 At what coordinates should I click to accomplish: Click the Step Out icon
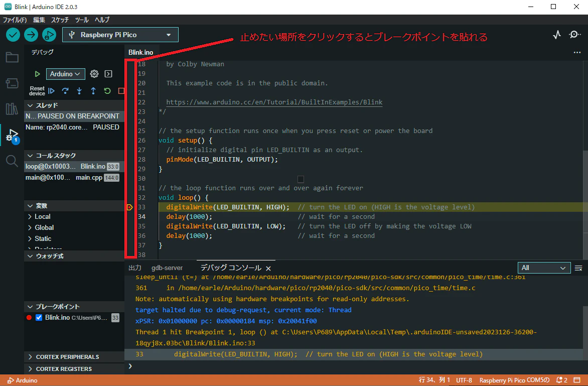pyautogui.click(x=93, y=91)
